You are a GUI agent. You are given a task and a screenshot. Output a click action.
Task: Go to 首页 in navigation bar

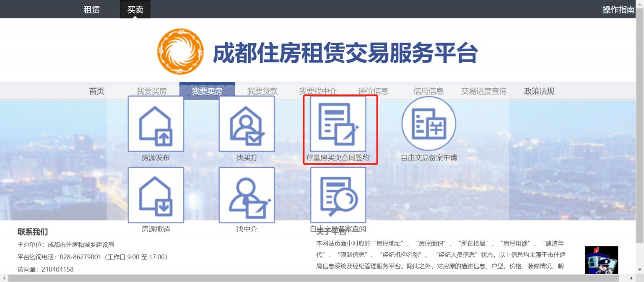click(96, 91)
